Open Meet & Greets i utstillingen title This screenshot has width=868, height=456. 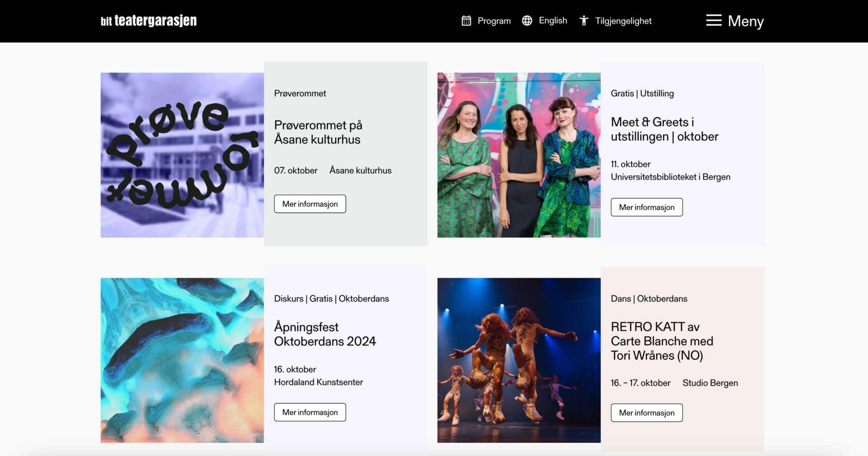pyautogui.click(x=664, y=129)
